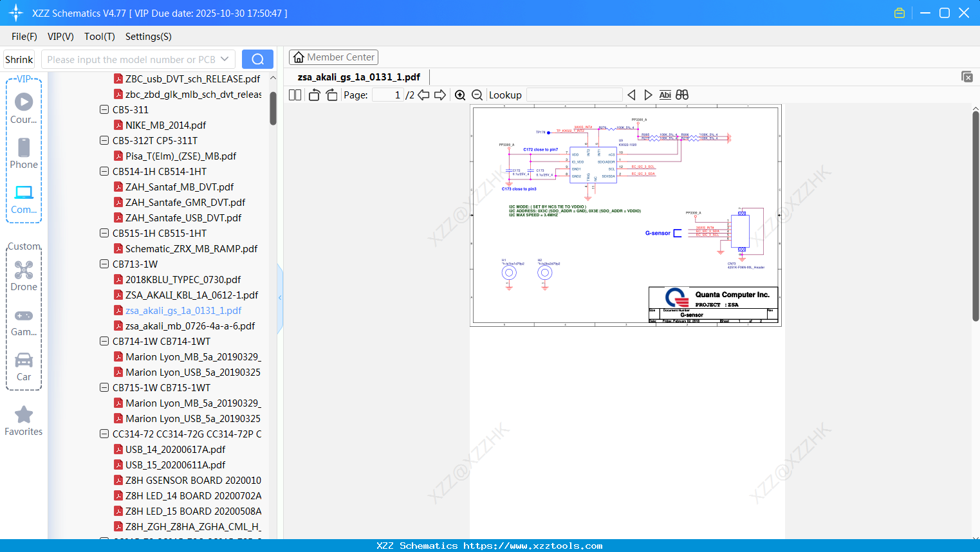This screenshot has height=552, width=980.
Task: Open ZAH_Santaf_MB_DVT.pdf
Action: coord(180,187)
